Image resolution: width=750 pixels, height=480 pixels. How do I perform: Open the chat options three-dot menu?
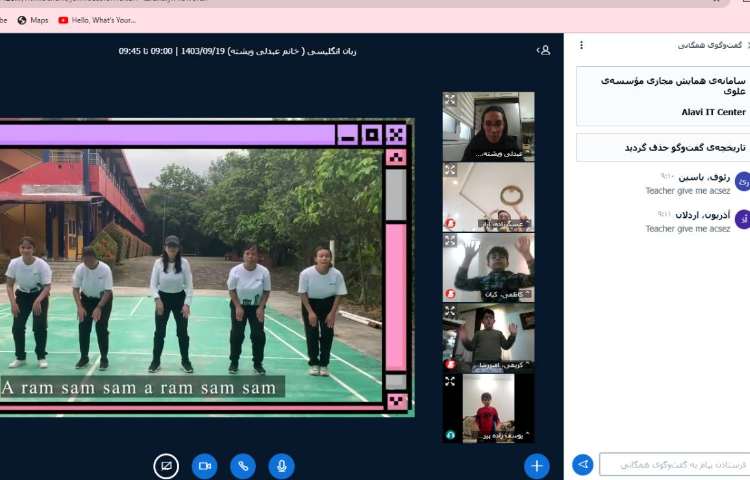tap(581, 46)
